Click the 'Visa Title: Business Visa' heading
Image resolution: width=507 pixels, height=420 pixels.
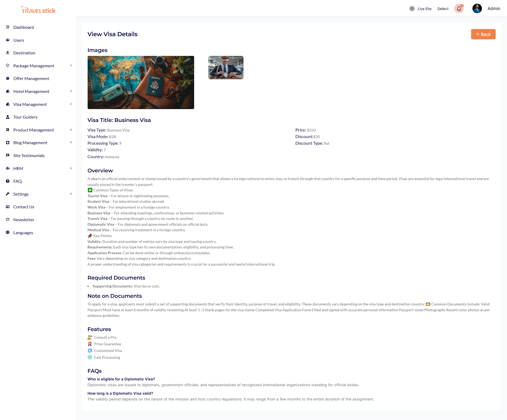[x=119, y=120]
